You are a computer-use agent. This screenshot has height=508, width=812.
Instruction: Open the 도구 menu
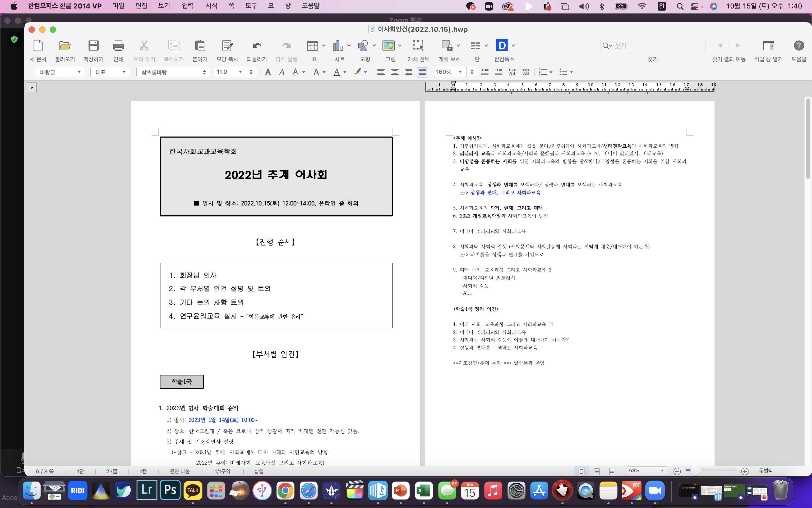coord(251,6)
